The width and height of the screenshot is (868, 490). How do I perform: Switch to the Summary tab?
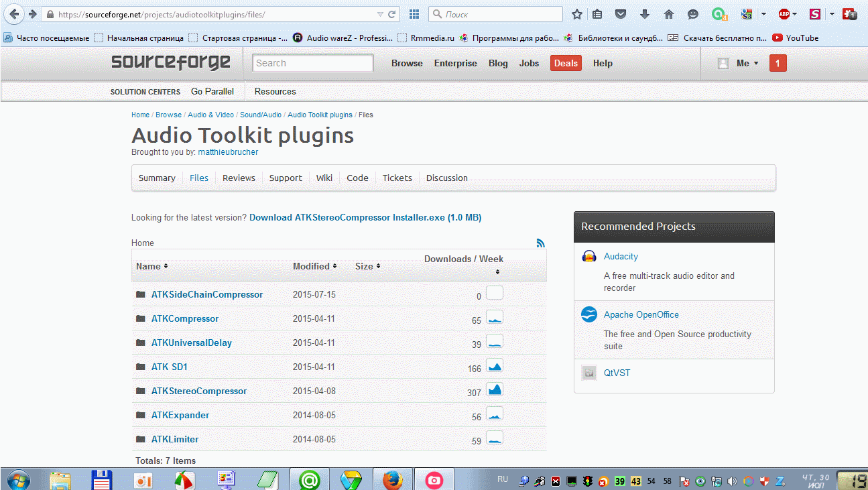[157, 178]
